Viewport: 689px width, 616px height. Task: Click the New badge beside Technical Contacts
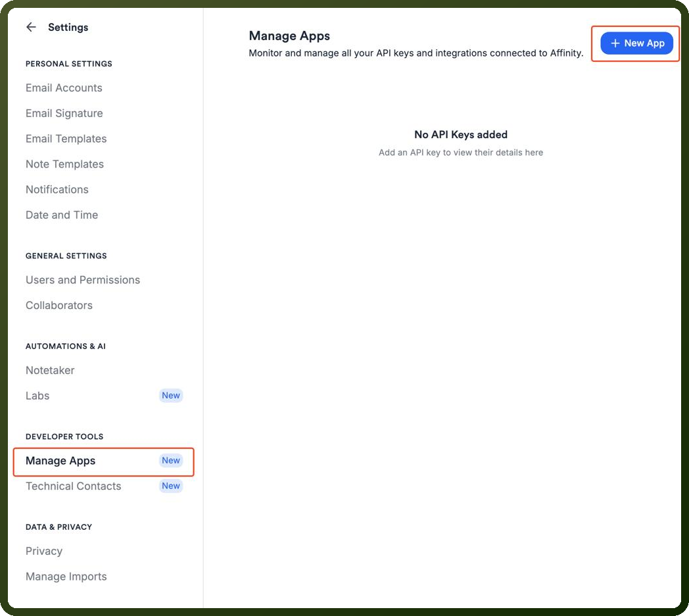click(x=170, y=486)
